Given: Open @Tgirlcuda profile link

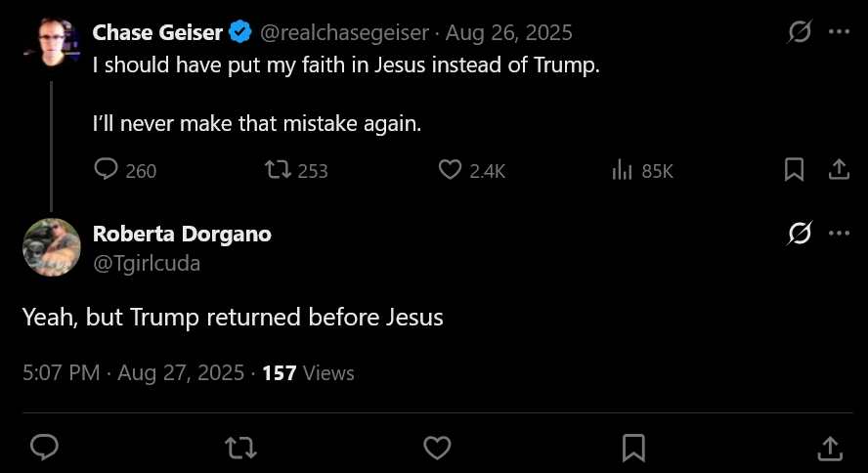Looking at the screenshot, I should (147, 263).
